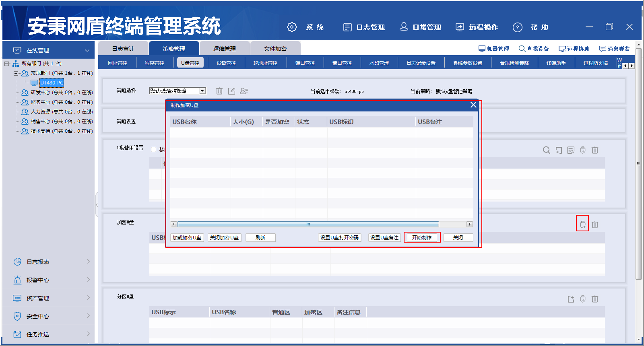Open the 合规检测策略 sub-tab
644x346 pixels.
point(514,63)
